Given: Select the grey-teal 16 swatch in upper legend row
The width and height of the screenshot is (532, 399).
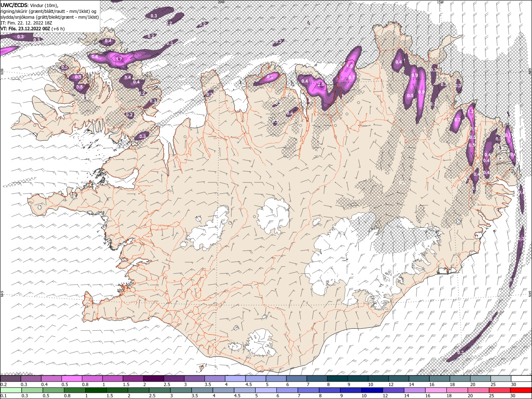Looking at the screenshot, I should (439, 379).
